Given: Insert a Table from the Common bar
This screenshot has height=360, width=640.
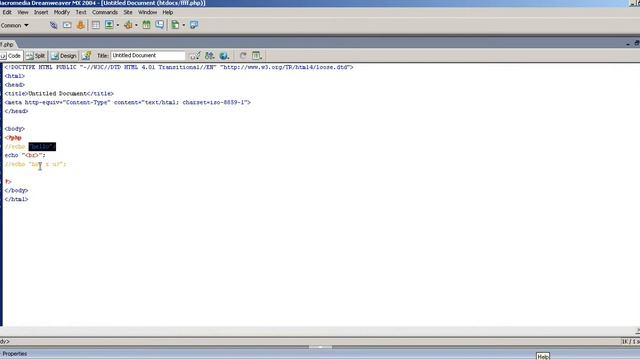Looking at the screenshot, I should click(x=96, y=25).
